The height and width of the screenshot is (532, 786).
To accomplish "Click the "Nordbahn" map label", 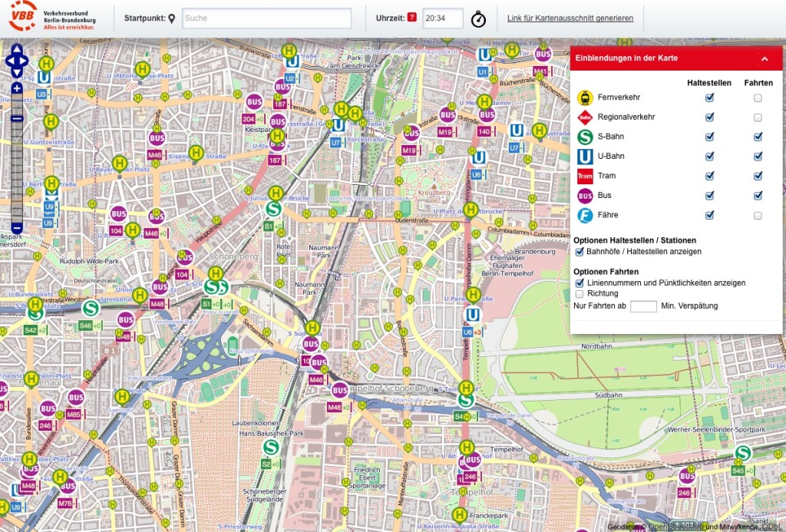I will coord(596,346).
